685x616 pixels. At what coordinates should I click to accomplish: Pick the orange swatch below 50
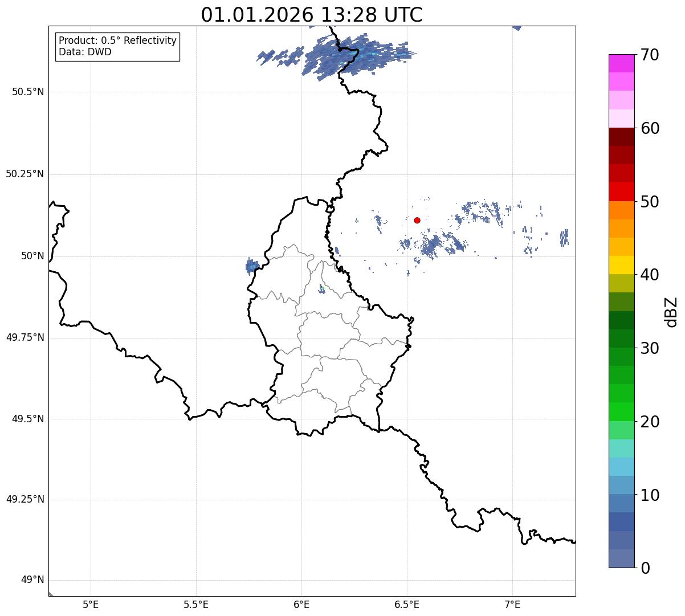tap(622, 210)
